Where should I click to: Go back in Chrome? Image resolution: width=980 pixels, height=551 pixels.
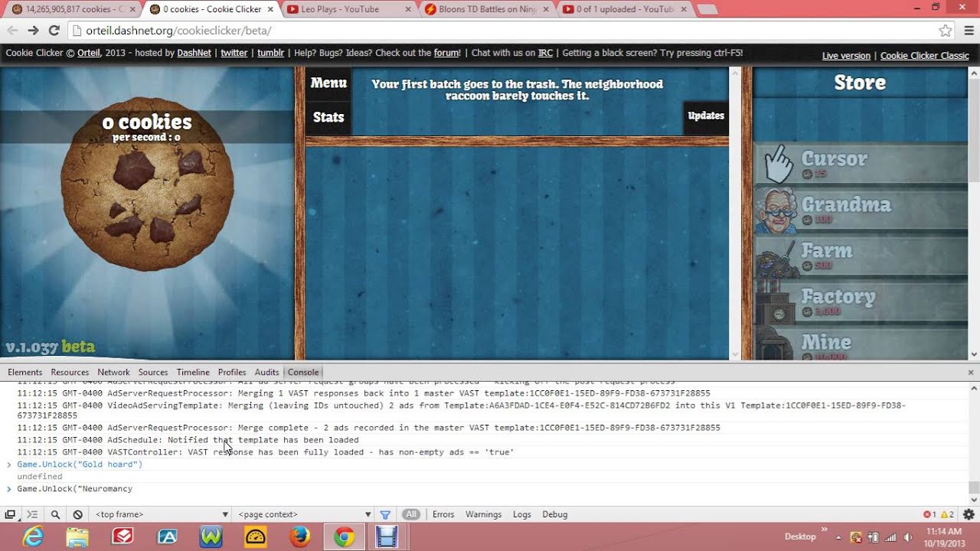(x=12, y=31)
